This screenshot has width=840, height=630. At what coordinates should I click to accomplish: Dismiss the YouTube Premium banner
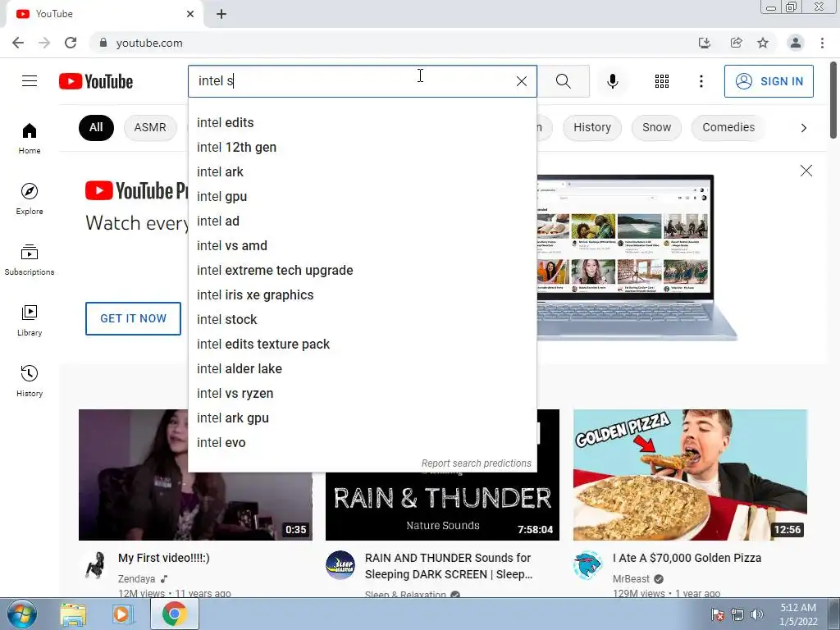806,171
